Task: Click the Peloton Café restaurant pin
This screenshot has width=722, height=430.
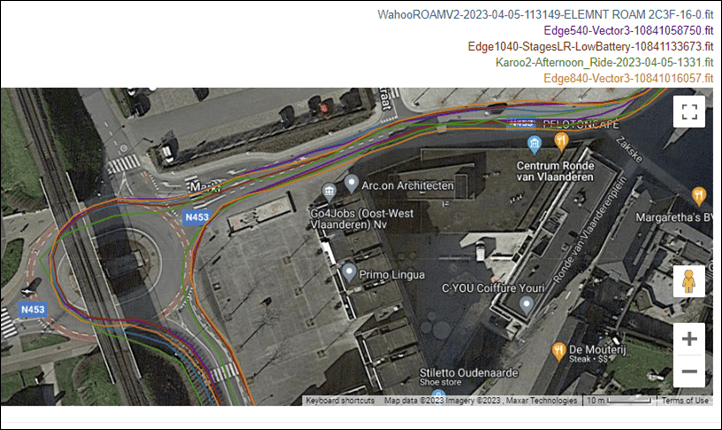Action: pyautogui.click(x=561, y=142)
